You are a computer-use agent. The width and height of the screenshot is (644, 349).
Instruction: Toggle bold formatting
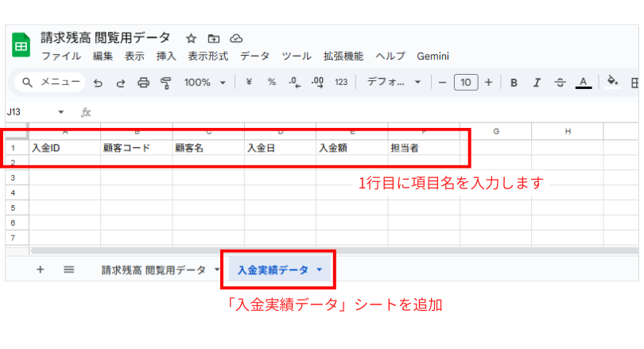[514, 83]
